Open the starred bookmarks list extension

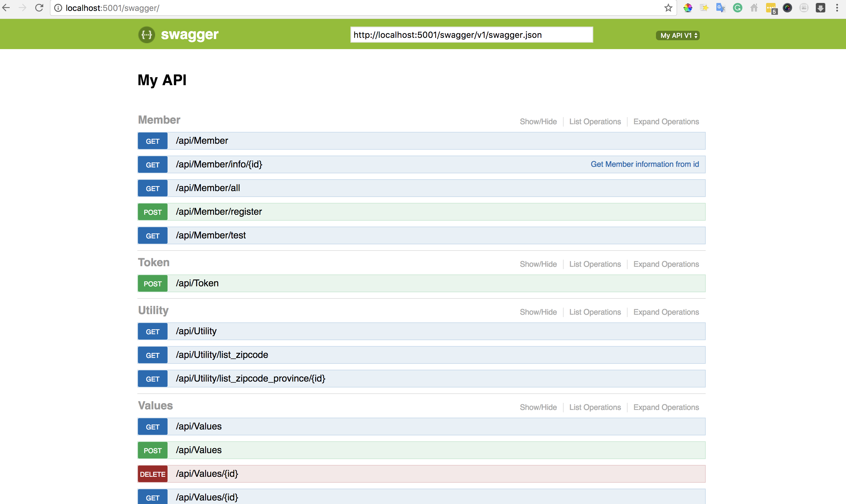point(704,8)
